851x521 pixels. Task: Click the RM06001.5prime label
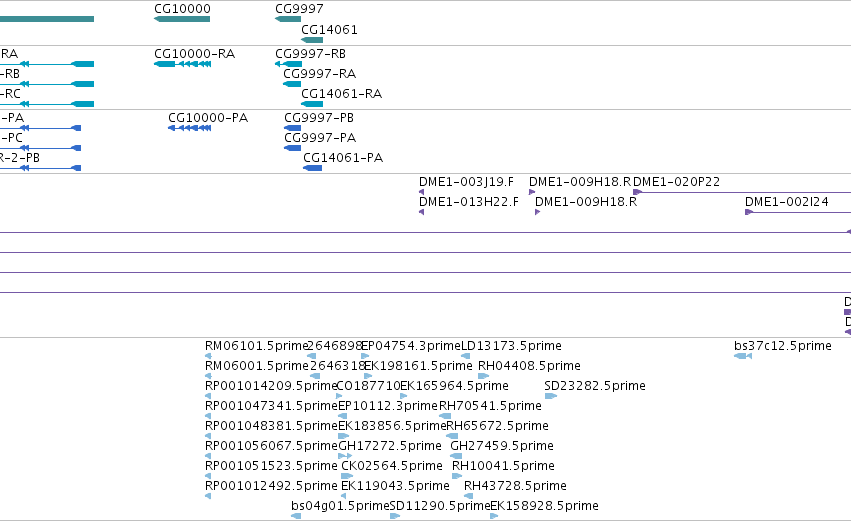pos(257,366)
